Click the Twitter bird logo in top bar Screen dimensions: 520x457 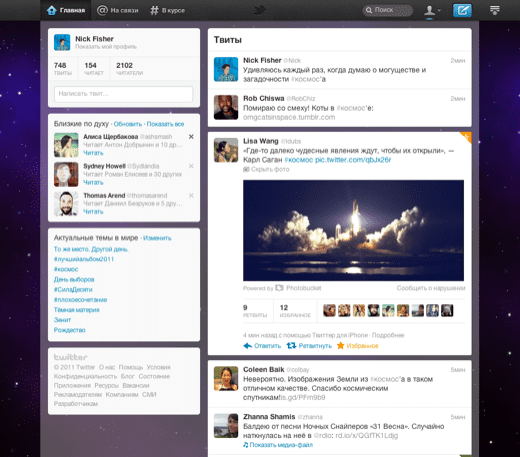pos(260,10)
